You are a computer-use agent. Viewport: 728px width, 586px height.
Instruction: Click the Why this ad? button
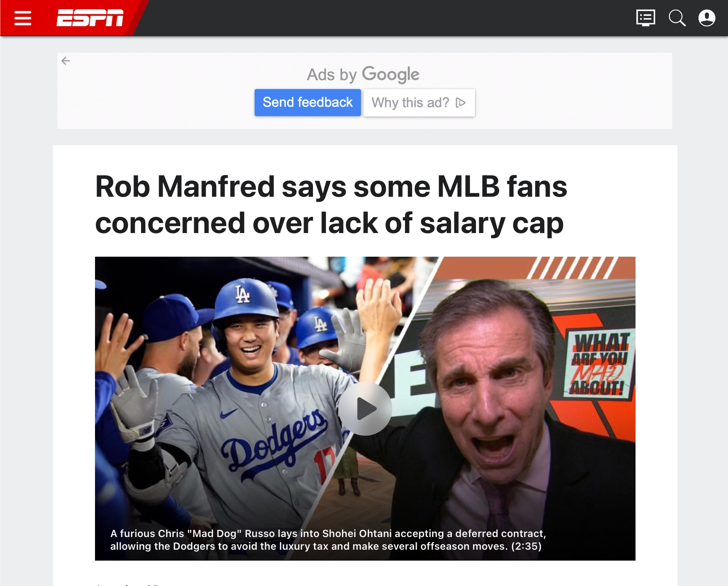(419, 103)
